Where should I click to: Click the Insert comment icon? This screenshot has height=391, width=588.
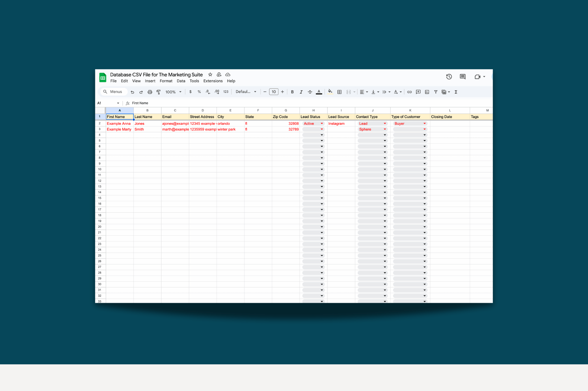(x=418, y=92)
